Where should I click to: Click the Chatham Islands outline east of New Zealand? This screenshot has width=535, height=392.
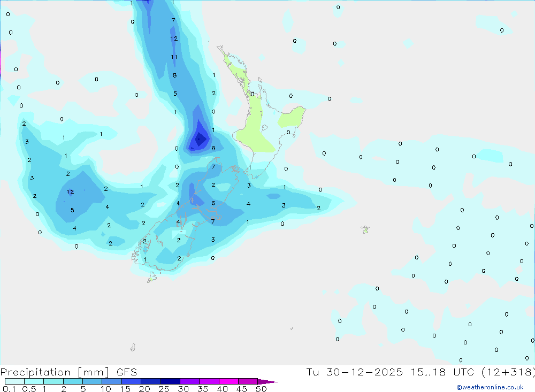click(365, 229)
